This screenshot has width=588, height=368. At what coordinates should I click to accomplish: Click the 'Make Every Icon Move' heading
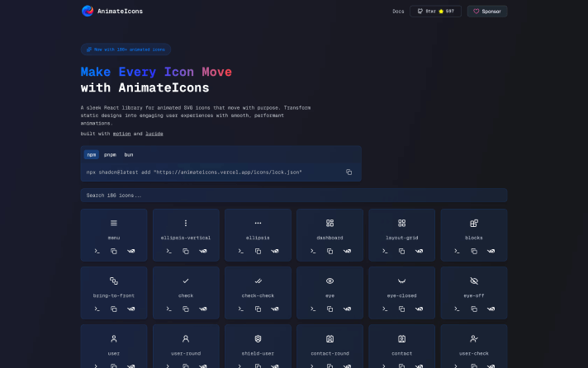[156, 72]
